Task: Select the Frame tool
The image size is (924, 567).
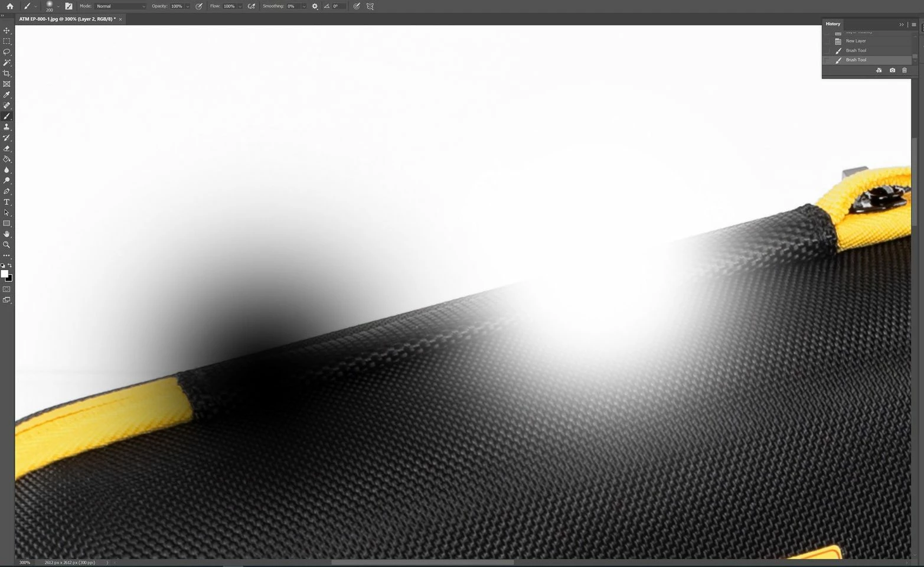Action: tap(6, 84)
